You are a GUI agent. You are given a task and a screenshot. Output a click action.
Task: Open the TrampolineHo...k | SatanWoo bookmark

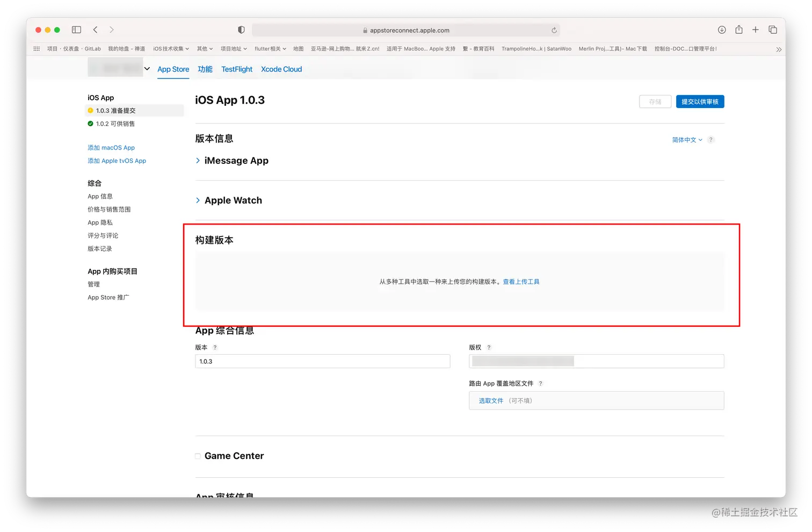coord(536,48)
